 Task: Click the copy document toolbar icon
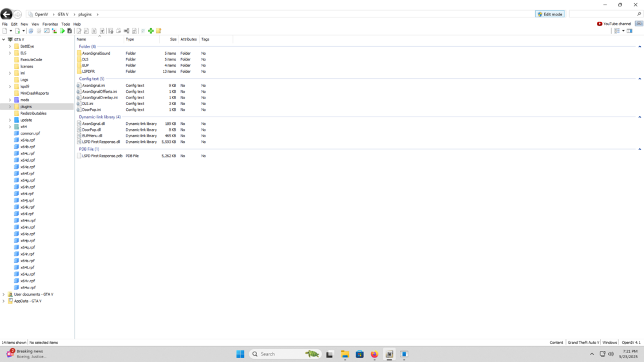tap(94, 31)
